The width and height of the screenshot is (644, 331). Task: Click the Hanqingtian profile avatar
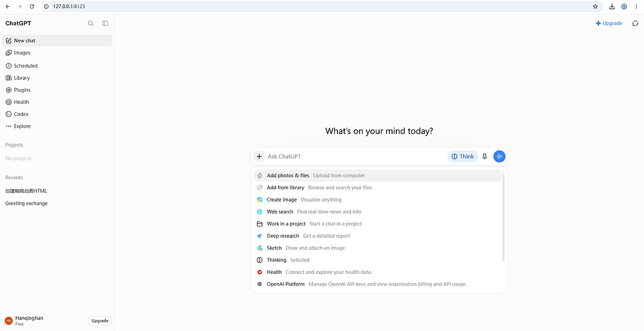click(9, 320)
